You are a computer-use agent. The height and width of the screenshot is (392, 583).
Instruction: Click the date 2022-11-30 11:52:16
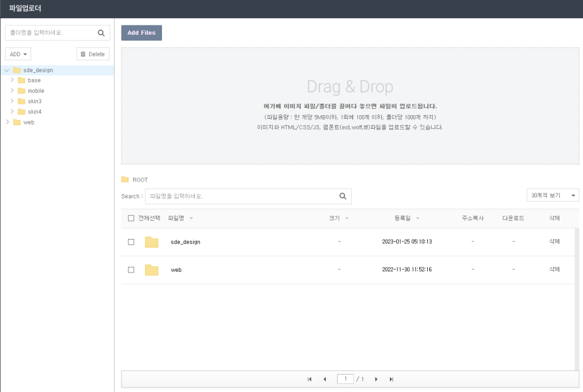coord(407,269)
